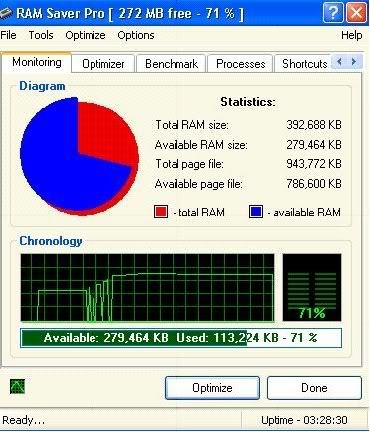Switch to the Optimizer tab
The image size is (370, 432).
click(x=103, y=64)
